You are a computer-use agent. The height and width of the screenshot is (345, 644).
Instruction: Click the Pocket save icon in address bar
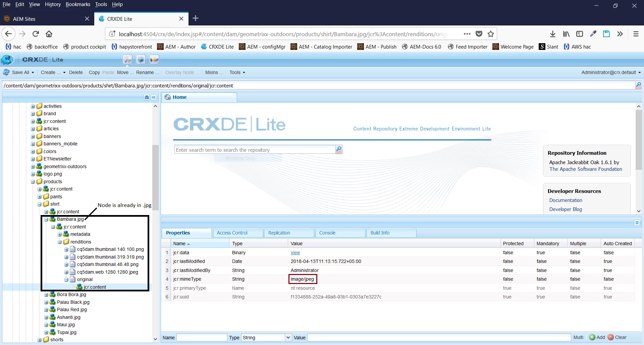(x=479, y=34)
